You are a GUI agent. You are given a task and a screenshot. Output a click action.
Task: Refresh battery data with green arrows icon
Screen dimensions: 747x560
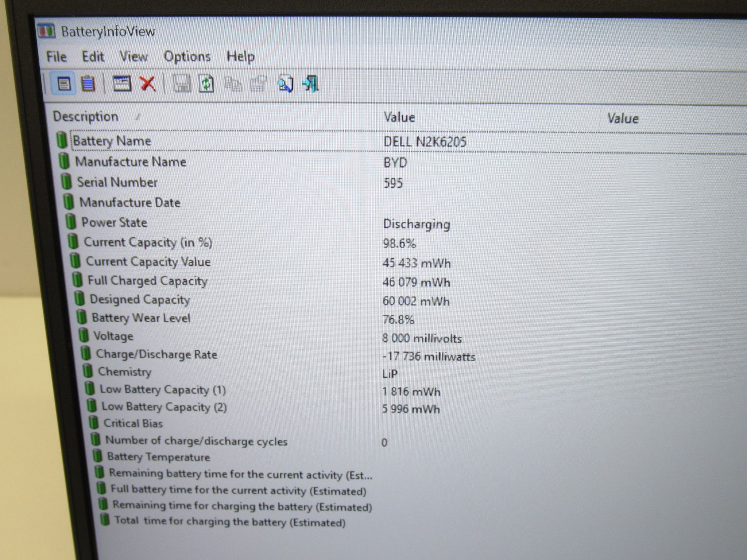(x=206, y=84)
